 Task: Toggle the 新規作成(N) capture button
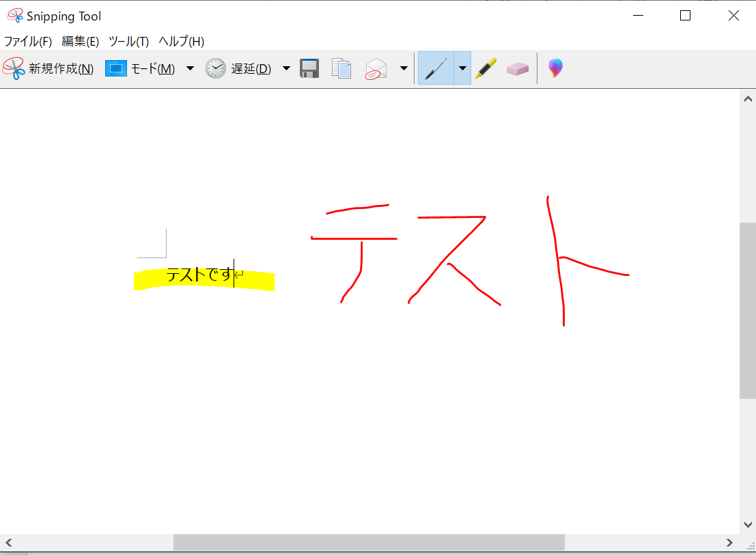[60, 68]
